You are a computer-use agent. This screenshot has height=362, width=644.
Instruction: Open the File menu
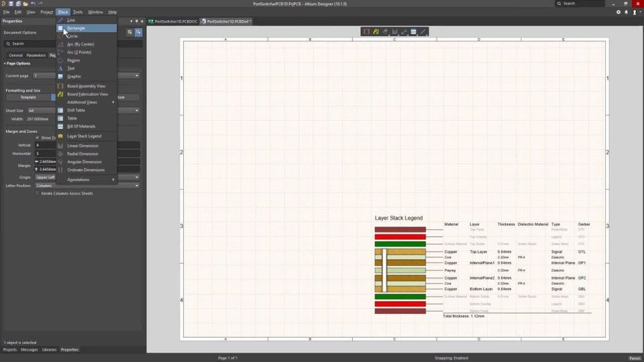pos(6,12)
